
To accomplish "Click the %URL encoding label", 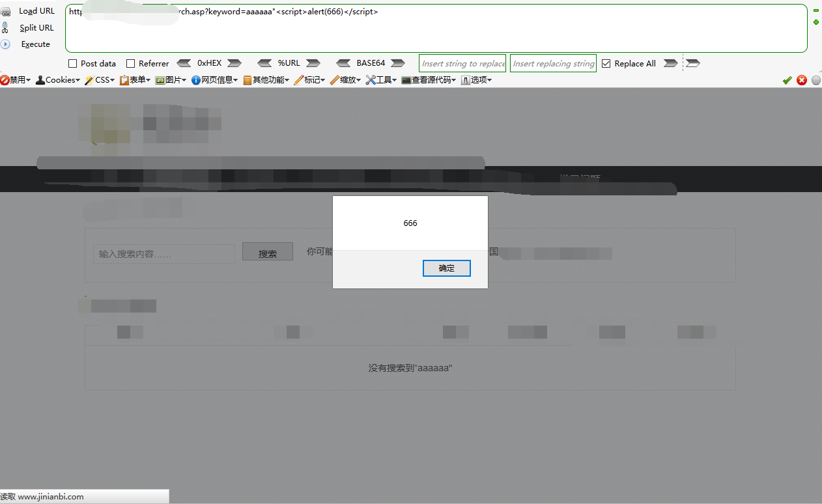I will pyautogui.click(x=289, y=63).
